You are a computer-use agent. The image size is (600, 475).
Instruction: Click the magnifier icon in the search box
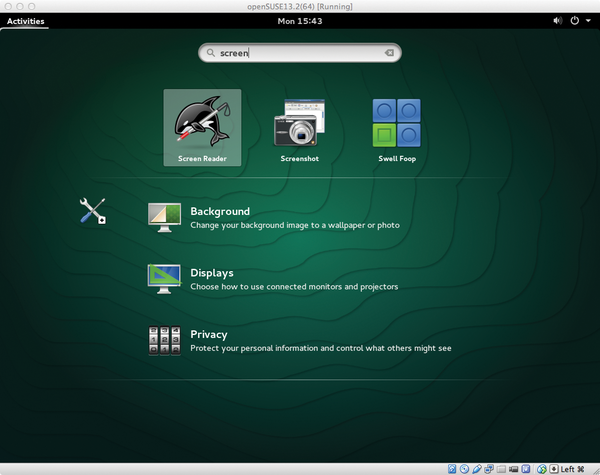[211, 52]
